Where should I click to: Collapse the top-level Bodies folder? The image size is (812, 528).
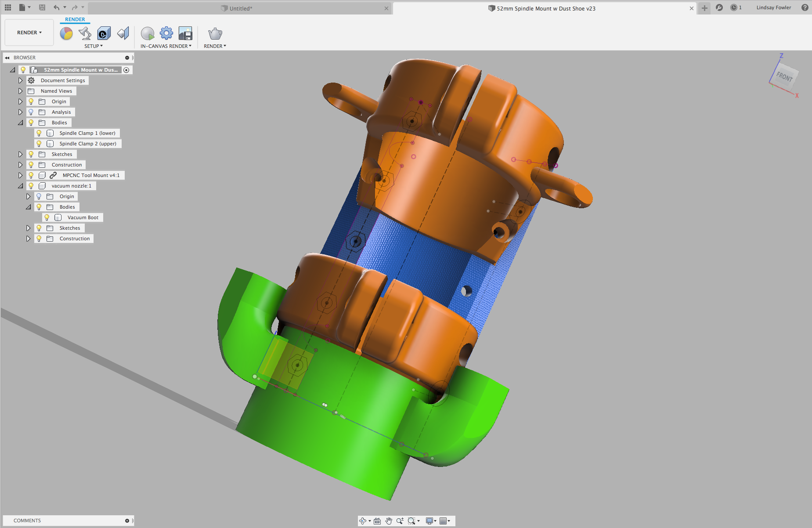(x=20, y=123)
